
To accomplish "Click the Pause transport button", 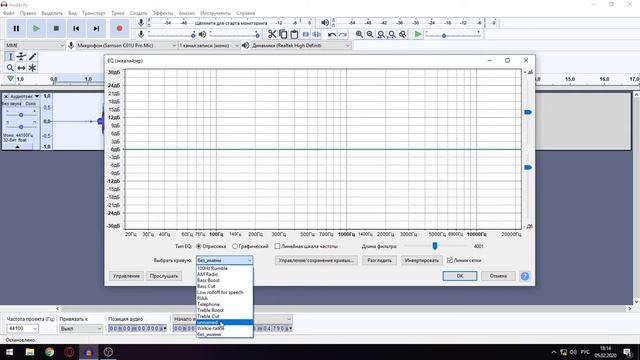I will coord(16,29).
